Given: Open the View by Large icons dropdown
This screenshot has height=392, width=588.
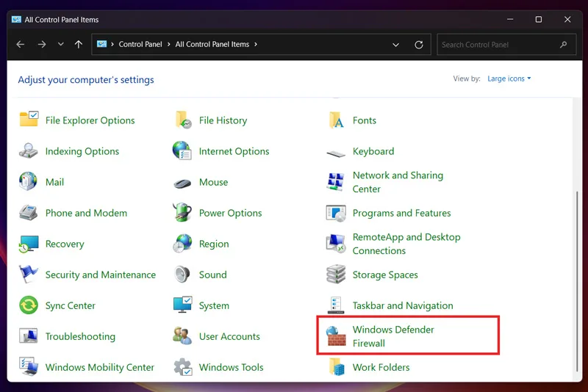Looking at the screenshot, I should 509,79.
